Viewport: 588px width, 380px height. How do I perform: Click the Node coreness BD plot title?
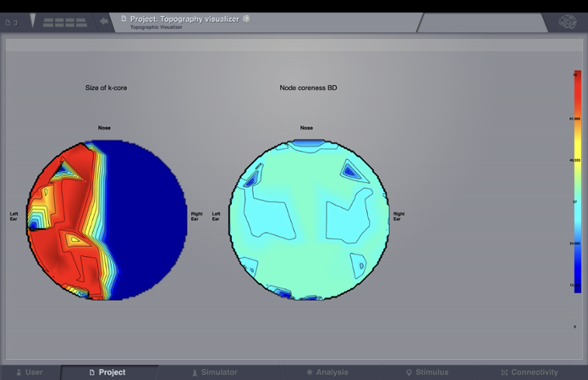click(308, 88)
